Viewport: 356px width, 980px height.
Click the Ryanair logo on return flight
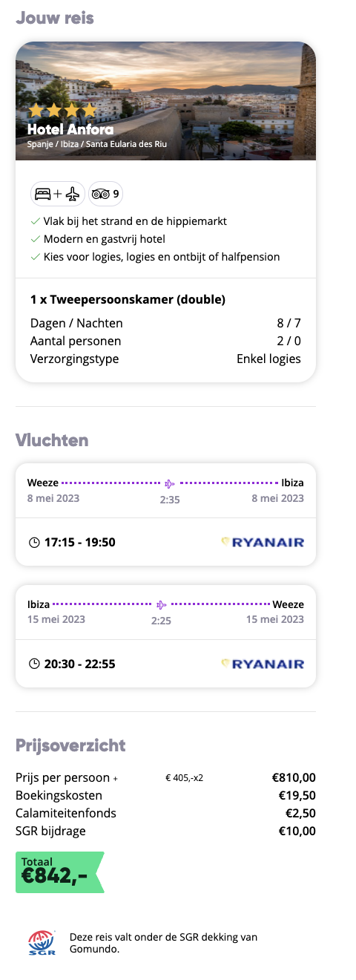click(x=263, y=664)
